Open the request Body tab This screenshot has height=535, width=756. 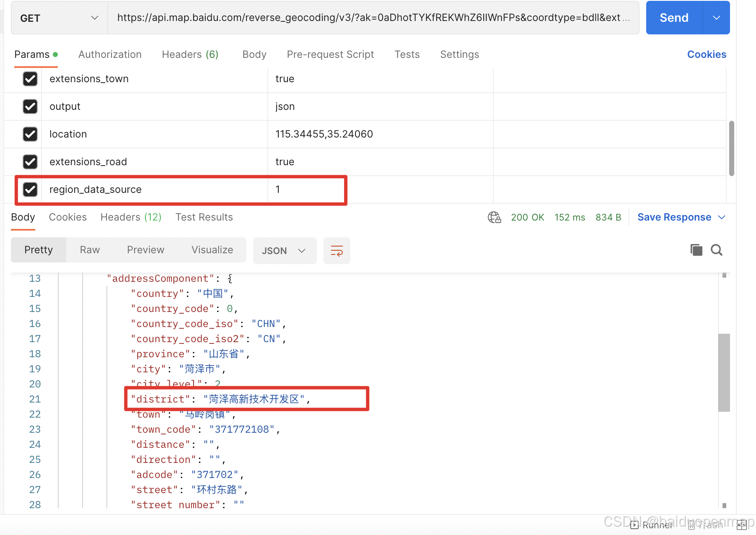(x=254, y=55)
